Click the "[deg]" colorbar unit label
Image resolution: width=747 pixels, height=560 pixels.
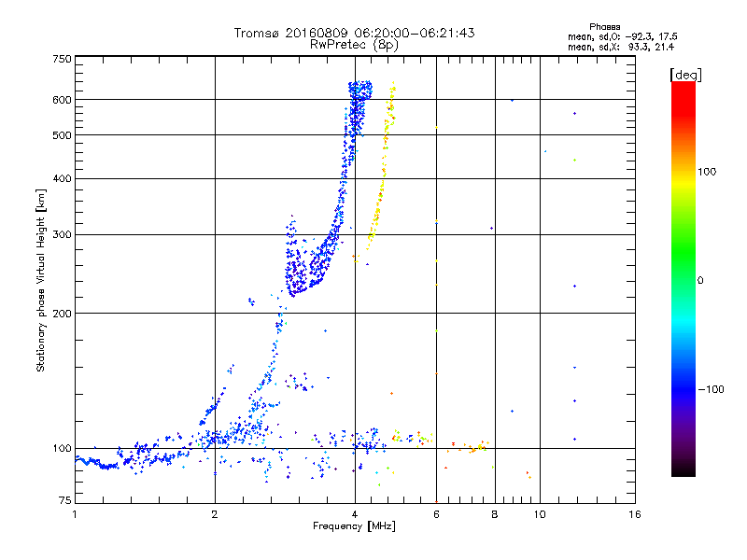tap(685, 75)
